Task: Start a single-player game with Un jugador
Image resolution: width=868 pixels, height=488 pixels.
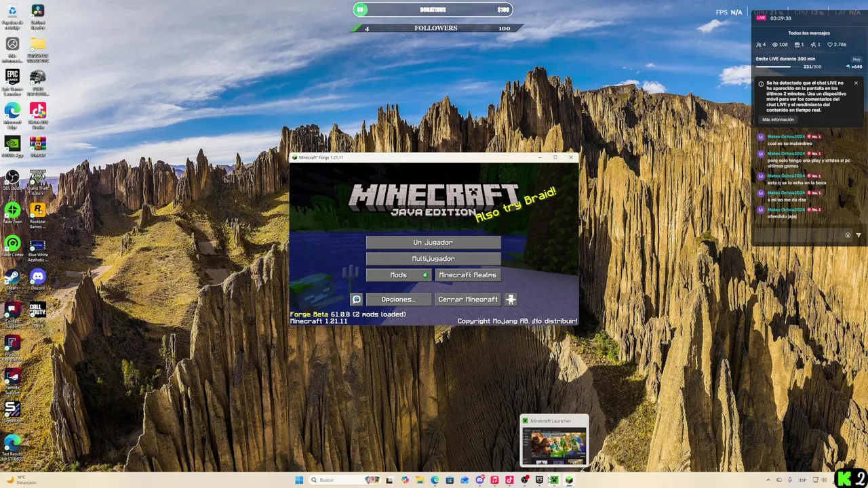Action: (x=433, y=243)
